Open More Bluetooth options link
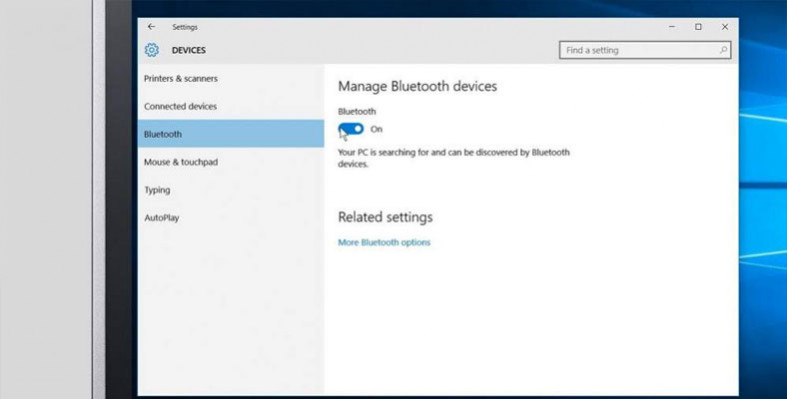The height and width of the screenshot is (399, 787). click(x=384, y=242)
